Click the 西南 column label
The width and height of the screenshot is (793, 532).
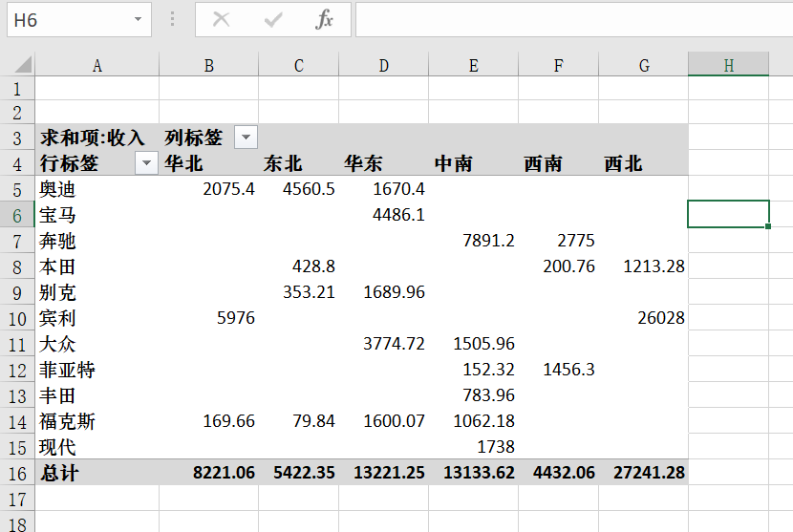coord(543,163)
